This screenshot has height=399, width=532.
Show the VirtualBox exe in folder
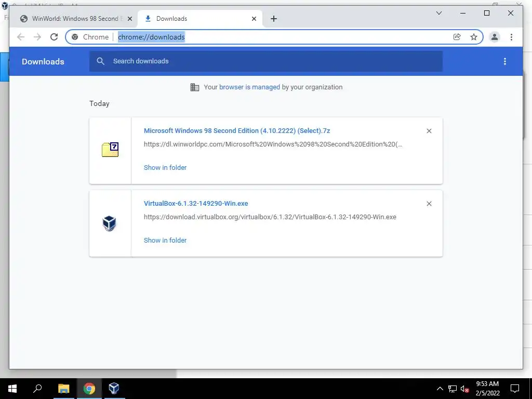[x=165, y=240]
